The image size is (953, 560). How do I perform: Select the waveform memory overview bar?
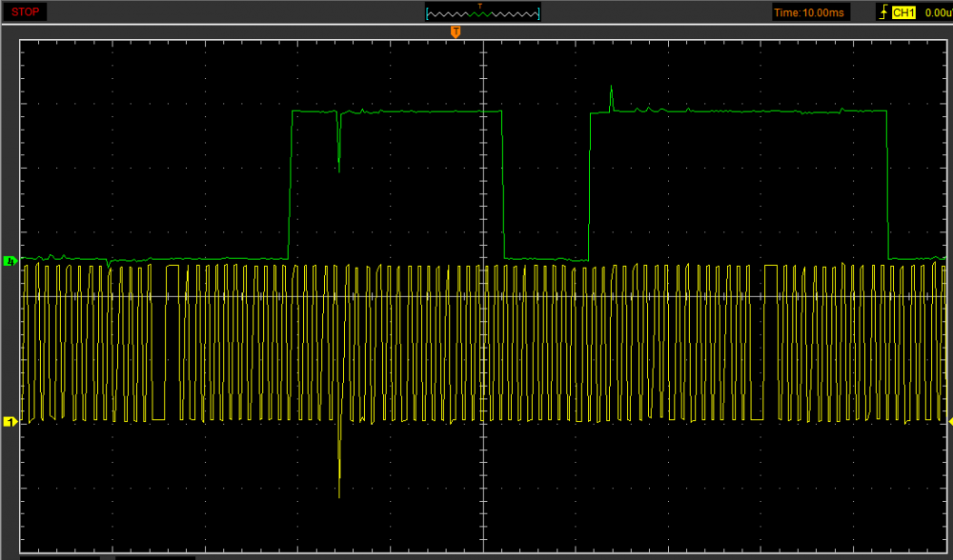click(483, 13)
